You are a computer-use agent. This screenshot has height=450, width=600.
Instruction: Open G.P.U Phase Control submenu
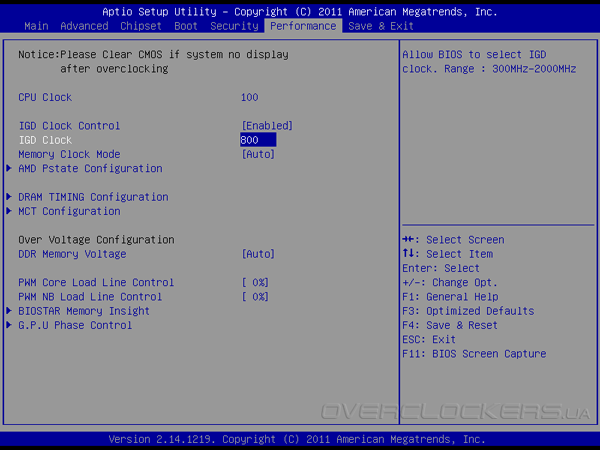coord(75,325)
